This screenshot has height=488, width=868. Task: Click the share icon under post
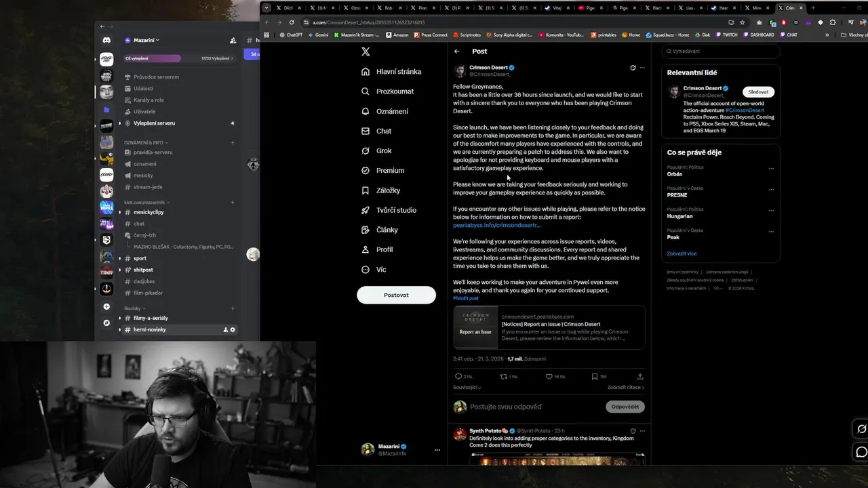640,376
